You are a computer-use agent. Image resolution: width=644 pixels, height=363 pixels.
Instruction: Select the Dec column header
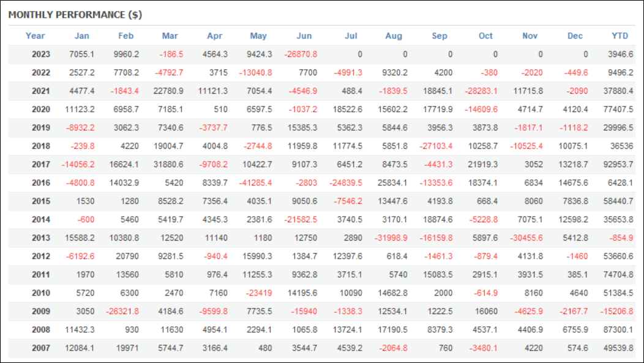pyautogui.click(x=575, y=36)
